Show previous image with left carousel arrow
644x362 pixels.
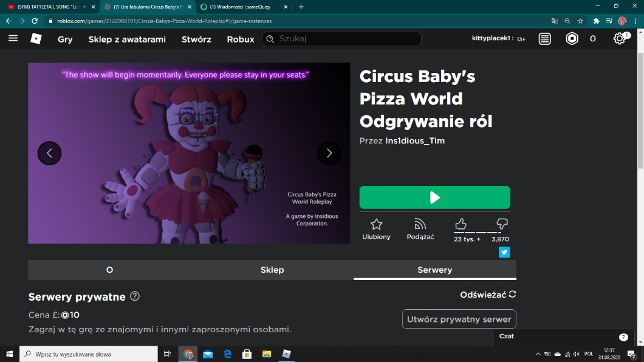point(50,153)
